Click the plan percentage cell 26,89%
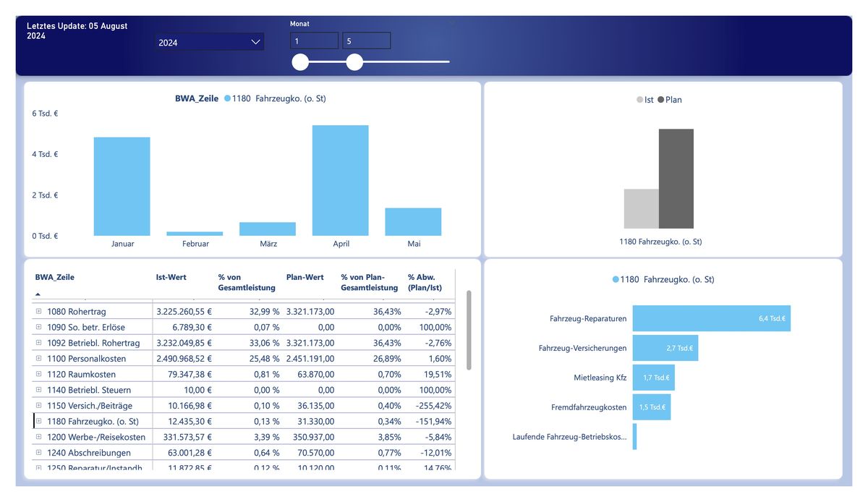 387,359
